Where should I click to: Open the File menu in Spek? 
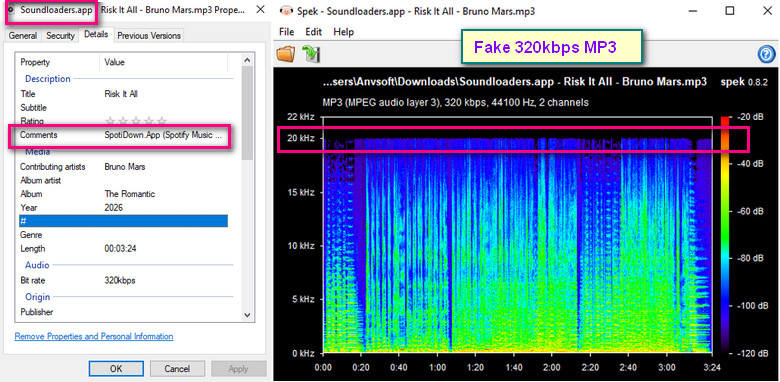tap(287, 32)
